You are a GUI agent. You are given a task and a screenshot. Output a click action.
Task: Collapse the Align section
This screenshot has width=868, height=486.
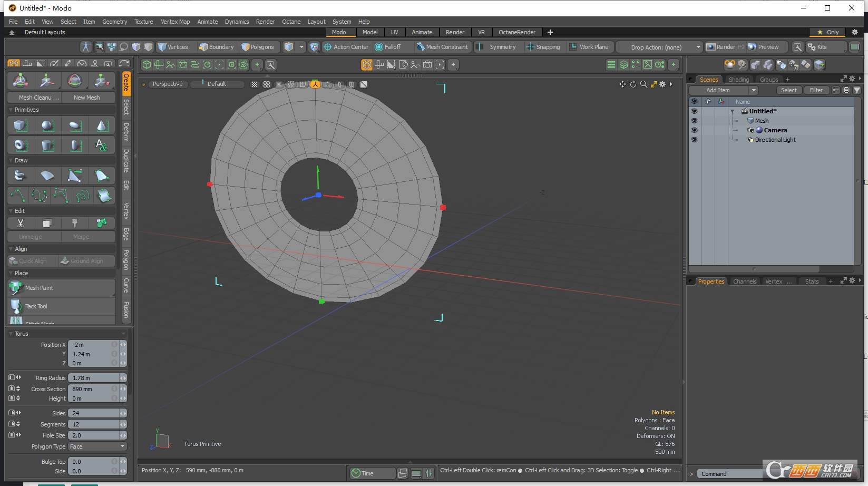11,249
